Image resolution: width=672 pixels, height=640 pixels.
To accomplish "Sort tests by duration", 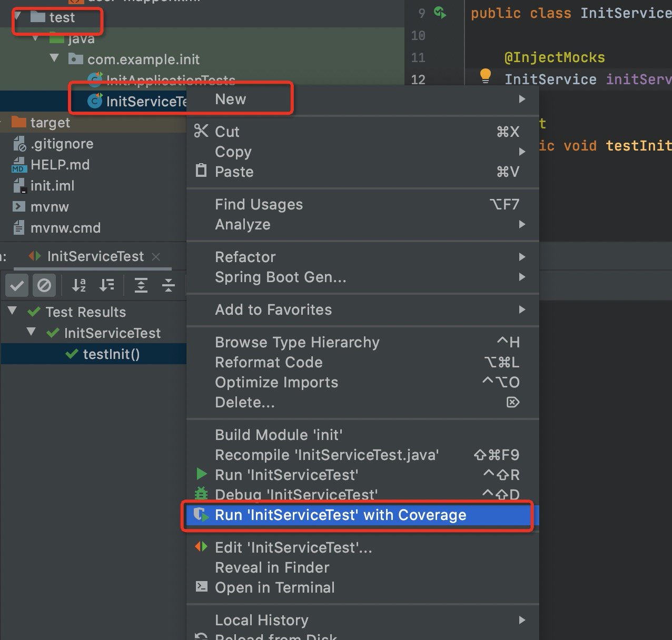I will point(107,286).
